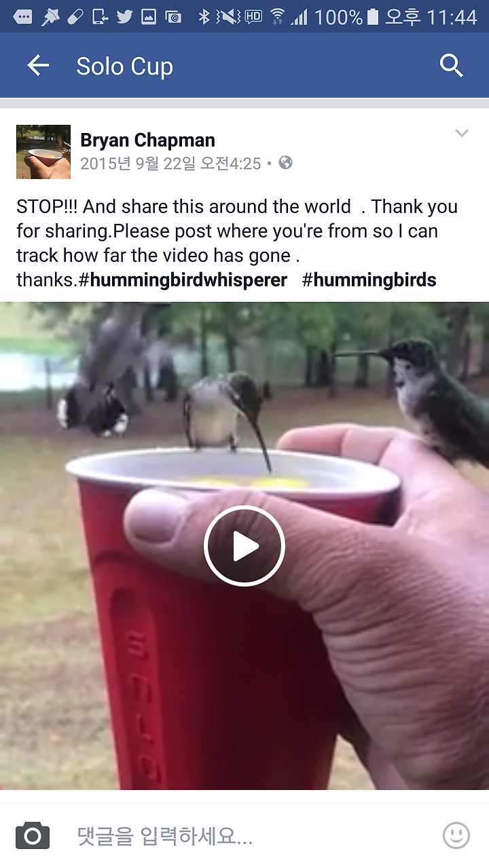Viewport: 489px width, 868px height.
Task: Tap the public globe privacy icon
Action: tap(286, 163)
